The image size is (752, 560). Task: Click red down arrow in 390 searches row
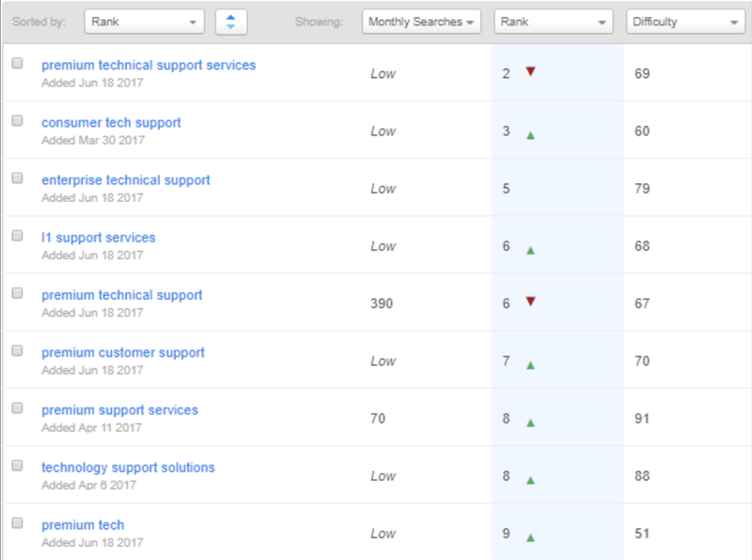pos(530,302)
